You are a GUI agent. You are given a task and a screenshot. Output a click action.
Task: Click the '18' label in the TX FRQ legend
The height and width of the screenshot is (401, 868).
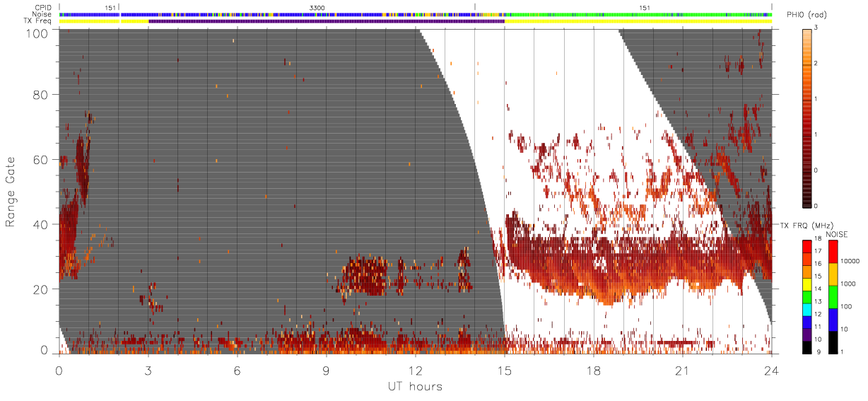point(818,238)
